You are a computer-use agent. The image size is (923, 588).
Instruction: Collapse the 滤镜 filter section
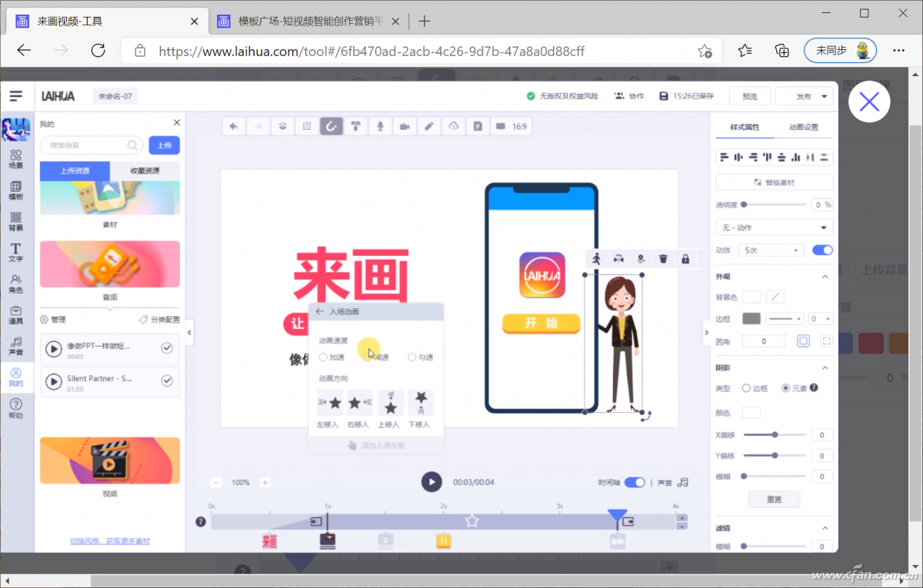coord(825,528)
